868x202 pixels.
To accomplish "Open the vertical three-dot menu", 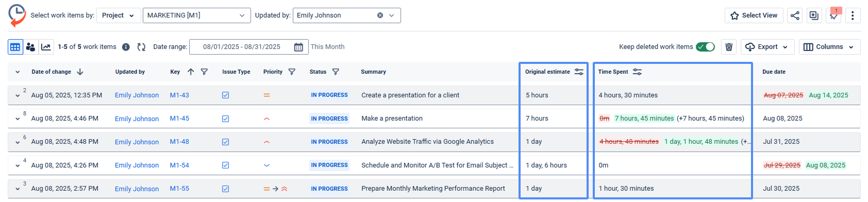I will click(853, 15).
